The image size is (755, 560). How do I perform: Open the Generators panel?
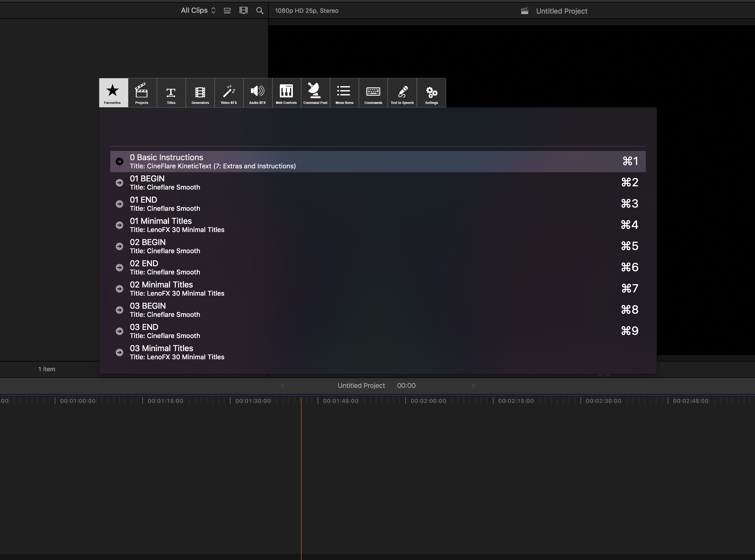(x=200, y=92)
